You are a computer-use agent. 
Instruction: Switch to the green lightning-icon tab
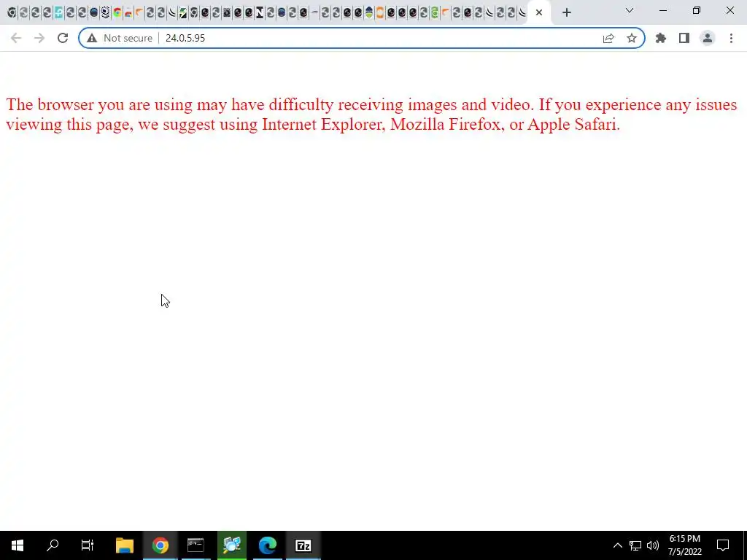click(183, 13)
